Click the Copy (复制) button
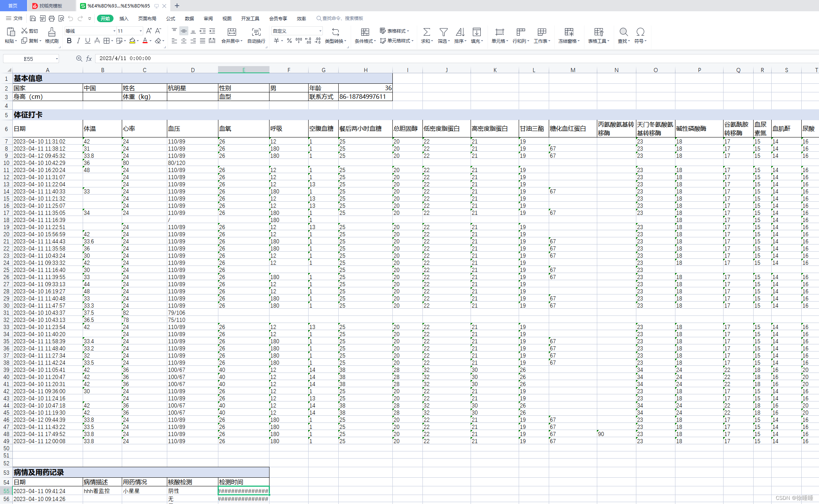This screenshot has height=504, width=819. click(31, 41)
